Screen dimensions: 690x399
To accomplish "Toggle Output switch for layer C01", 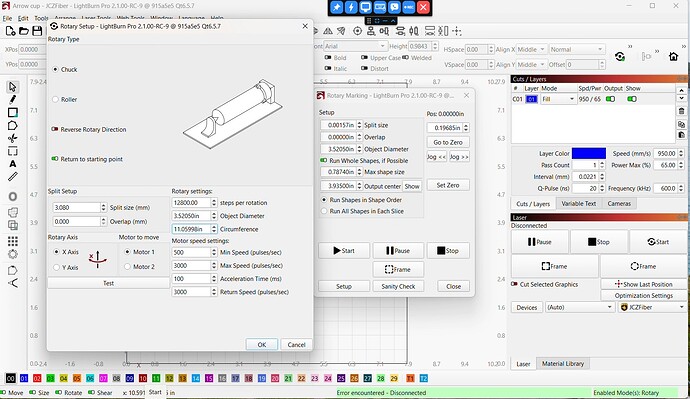I will pos(610,99).
